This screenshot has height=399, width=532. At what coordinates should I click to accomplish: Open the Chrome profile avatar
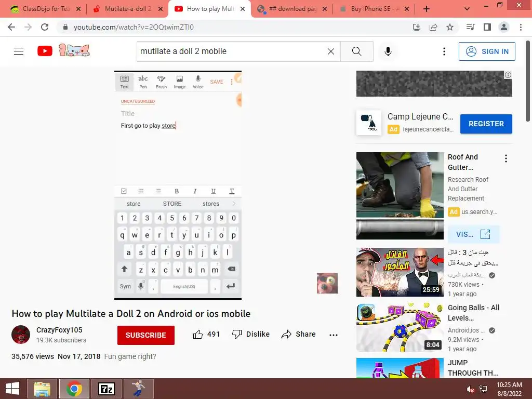pyautogui.click(x=504, y=27)
